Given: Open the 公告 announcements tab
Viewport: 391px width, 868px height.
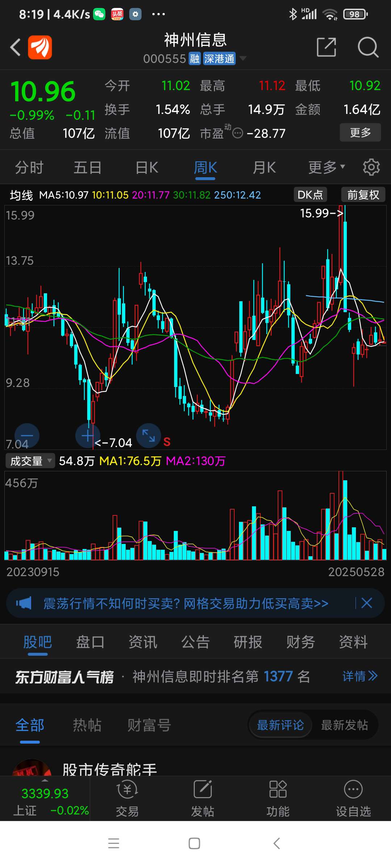Looking at the screenshot, I should click(195, 642).
